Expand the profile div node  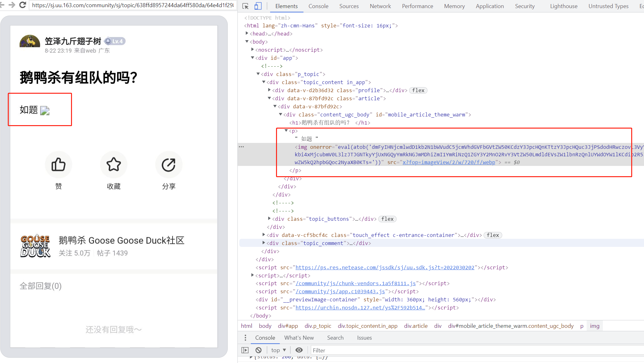pyautogui.click(x=269, y=90)
